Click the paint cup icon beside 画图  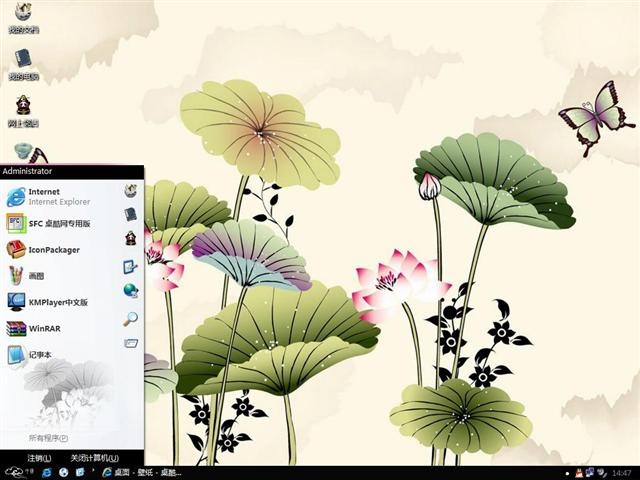pyautogui.click(x=16, y=276)
